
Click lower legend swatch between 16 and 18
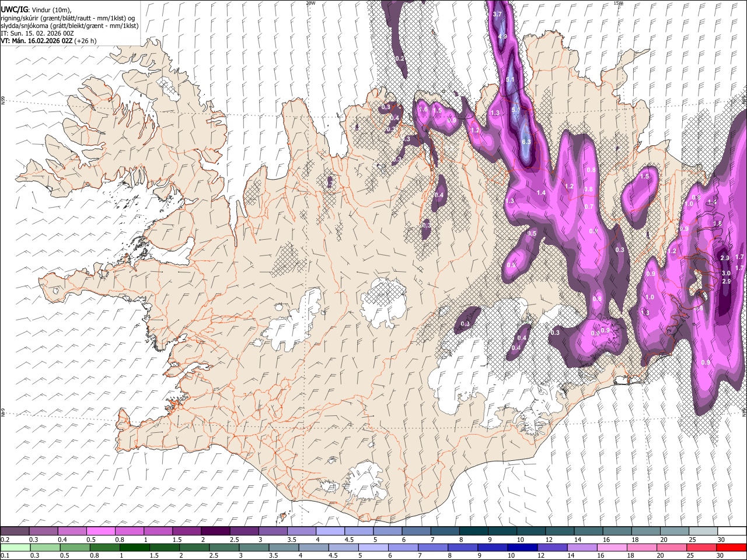tap(611, 547)
